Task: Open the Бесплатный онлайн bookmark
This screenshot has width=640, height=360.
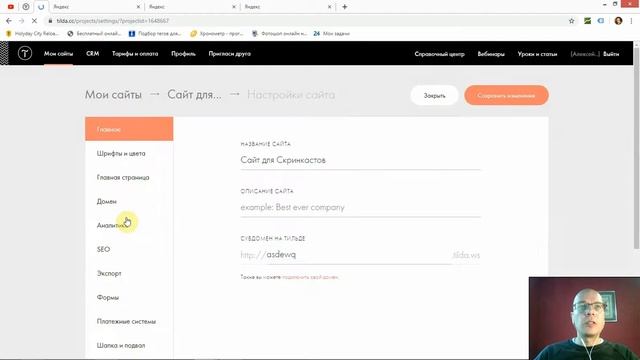Action: [94, 33]
